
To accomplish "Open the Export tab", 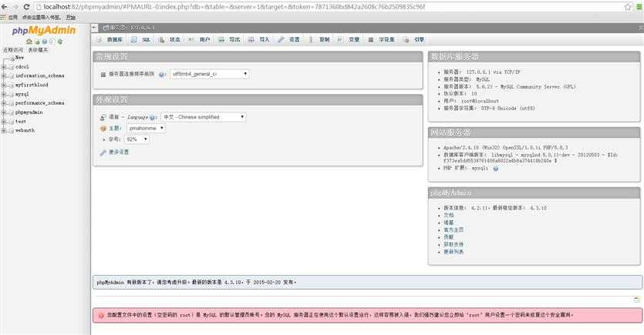I will pos(229,40).
